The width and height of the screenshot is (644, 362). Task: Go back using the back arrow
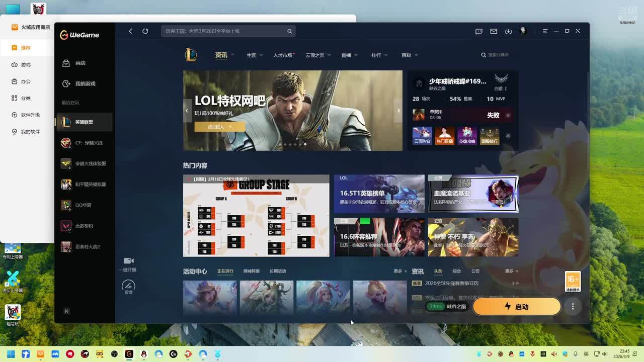click(x=130, y=31)
